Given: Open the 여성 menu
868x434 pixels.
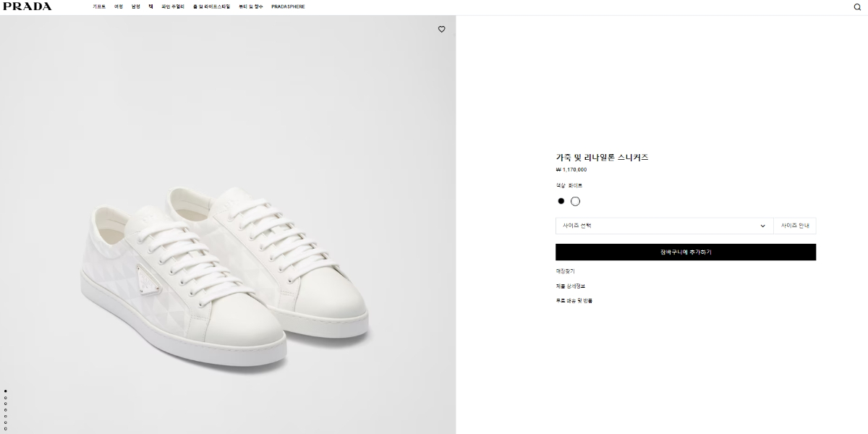Looking at the screenshot, I should coord(119,7).
